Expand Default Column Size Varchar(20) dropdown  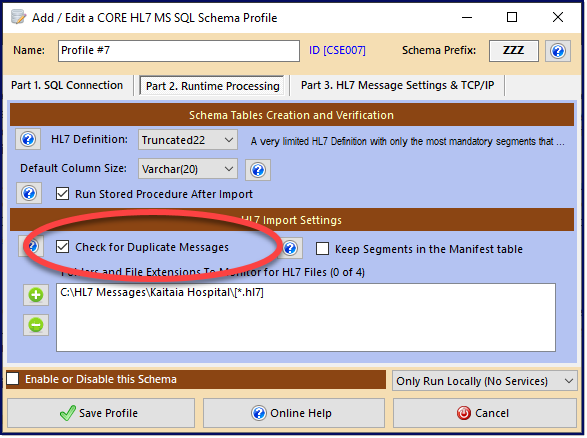click(x=188, y=169)
